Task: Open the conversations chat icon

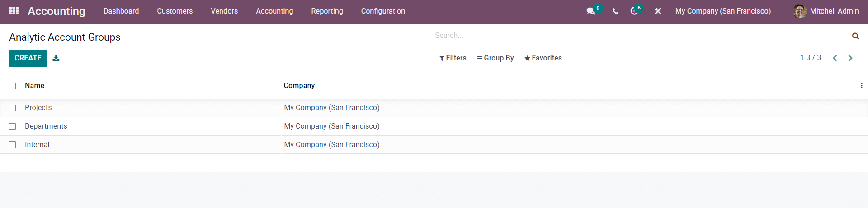Action: coord(591,11)
